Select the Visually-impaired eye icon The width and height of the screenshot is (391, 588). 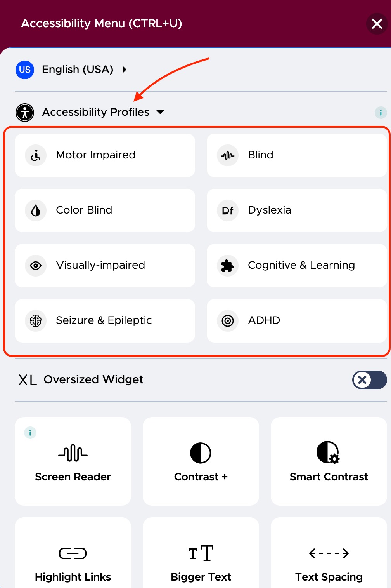point(35,266)
